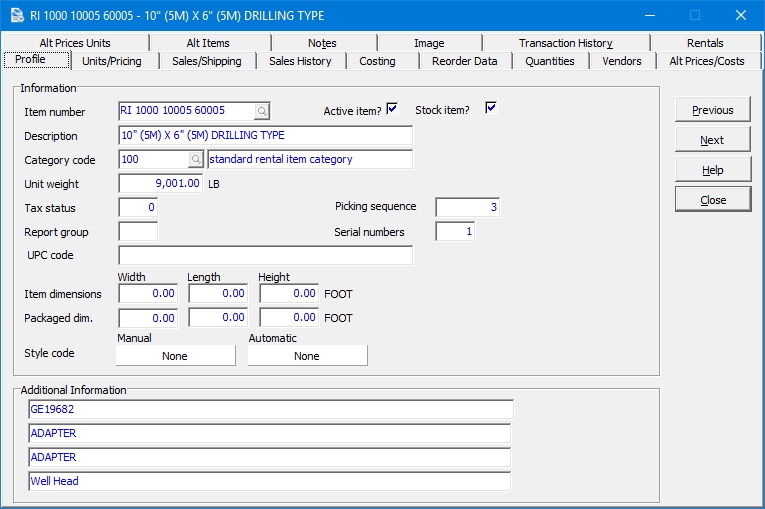Click the Close button
Screen dimensions: 765x509
(713, 200)
